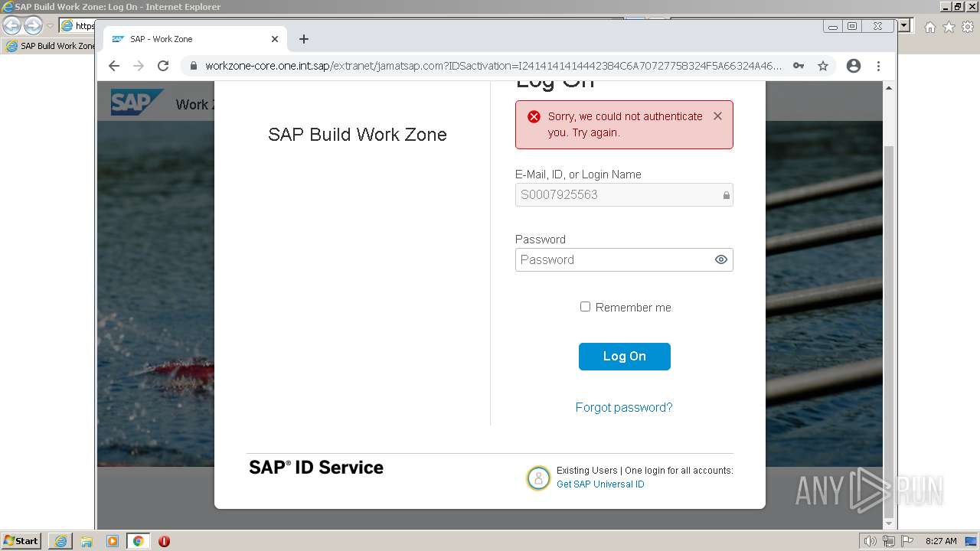
Task: Click the Chrome address bar URL
Action: tap(493, 66)
